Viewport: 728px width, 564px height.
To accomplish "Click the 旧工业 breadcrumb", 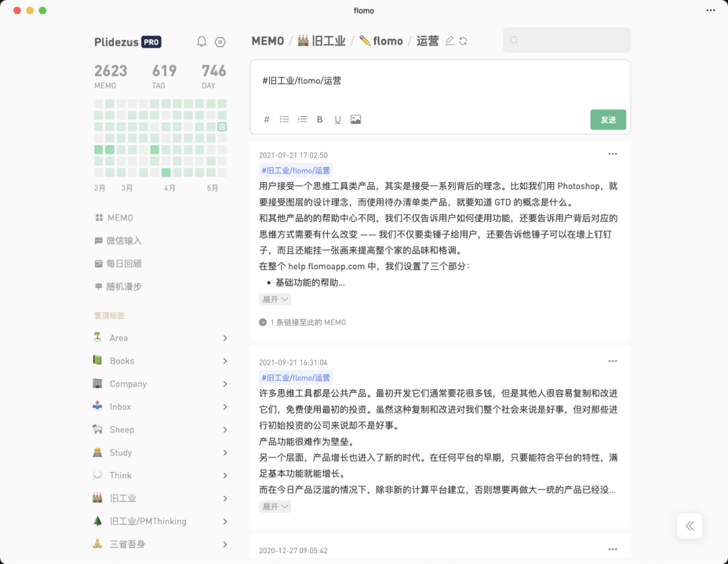I will click(322, 41).
